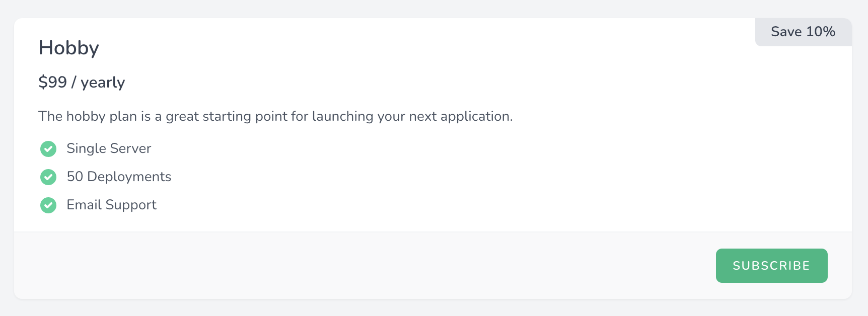Click the green checkmark beside Email Support
Viewport: 868px width, 316px height.
(48, 205)
